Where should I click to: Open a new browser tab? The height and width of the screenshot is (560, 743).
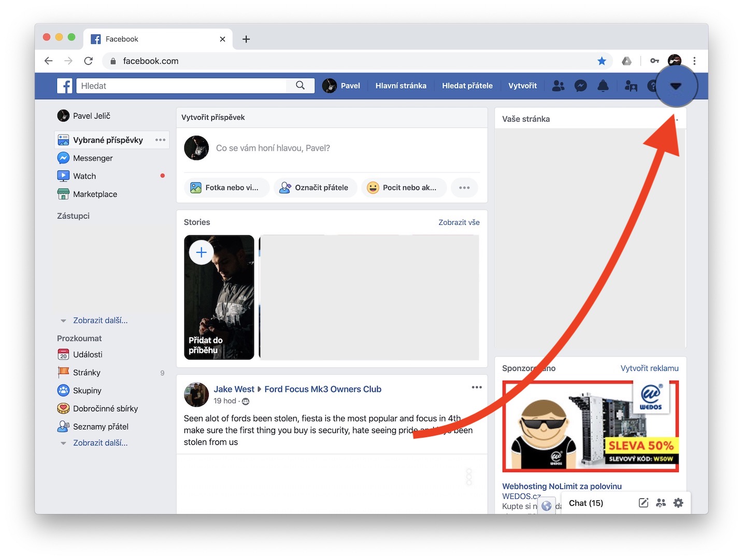246,39
